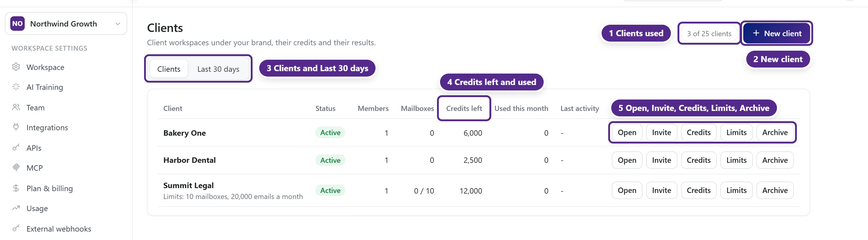
Task: Archive the Bakery One client
Action: click(x=775, y=132)
